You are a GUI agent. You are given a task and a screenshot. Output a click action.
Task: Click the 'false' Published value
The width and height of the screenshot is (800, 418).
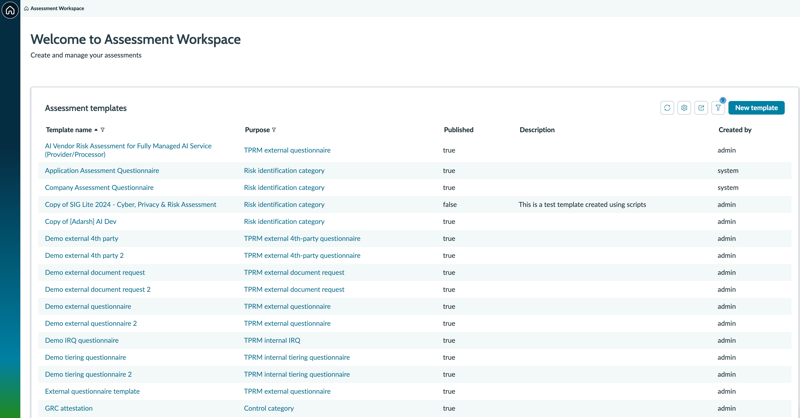(x=450, y=204)
